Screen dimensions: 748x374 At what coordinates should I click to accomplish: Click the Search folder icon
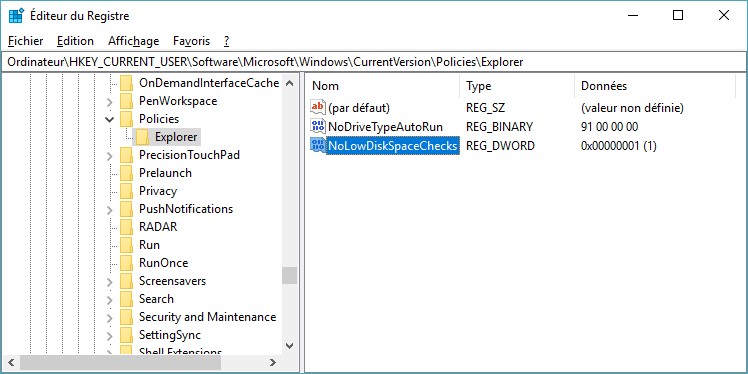pos(126,299)
